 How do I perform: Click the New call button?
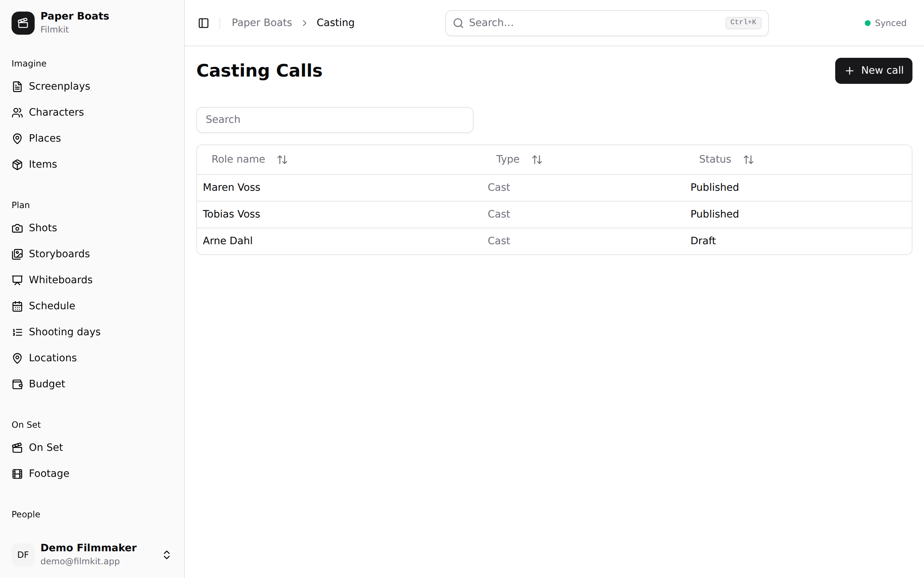click(873, 71)
